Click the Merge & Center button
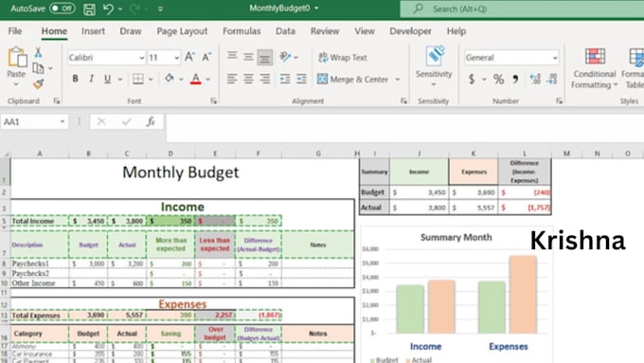This screenshot has width=644, height=363. pyautogui.click(x=353, y=79)
